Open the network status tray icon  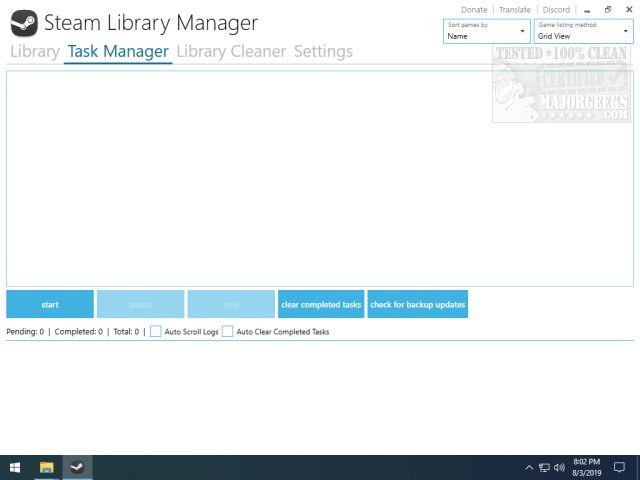544,468
